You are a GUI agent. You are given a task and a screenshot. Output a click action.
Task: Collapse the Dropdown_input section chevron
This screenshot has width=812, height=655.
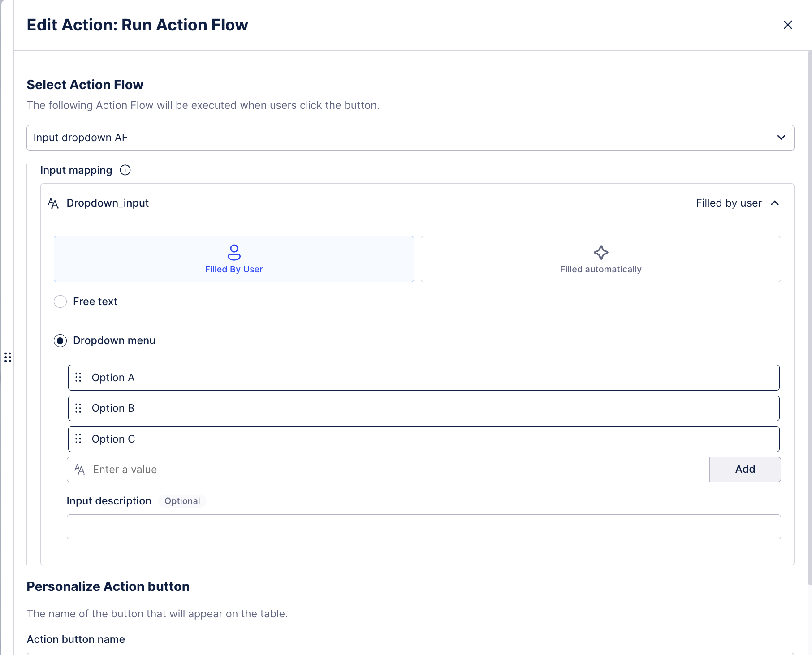[775, 203]
